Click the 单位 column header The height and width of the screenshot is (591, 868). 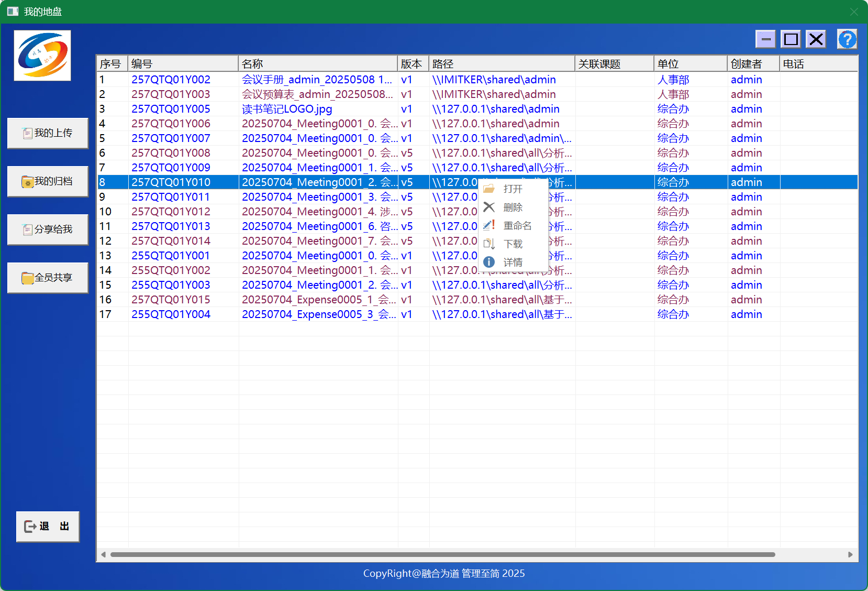[x=691, y=64]
